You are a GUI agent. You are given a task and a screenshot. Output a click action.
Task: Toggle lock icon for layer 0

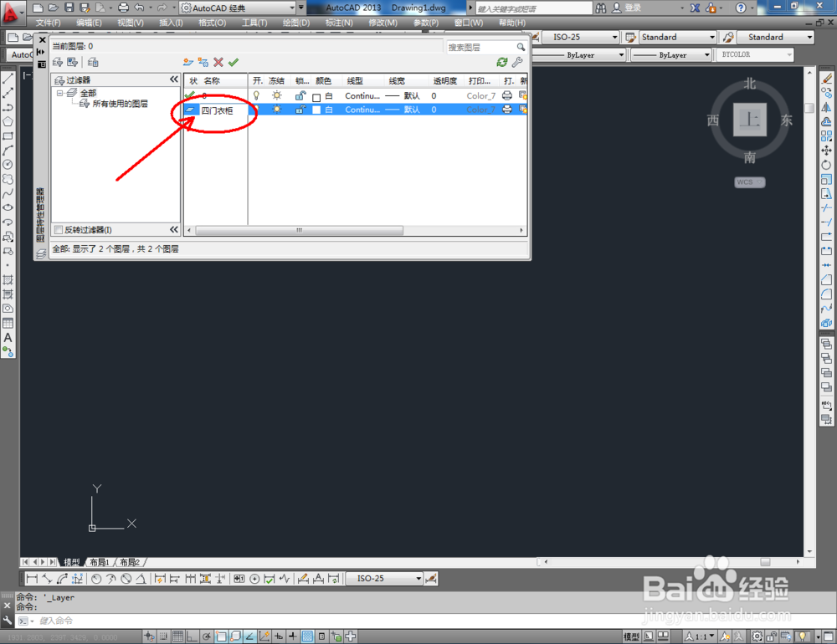pos(300,95)
